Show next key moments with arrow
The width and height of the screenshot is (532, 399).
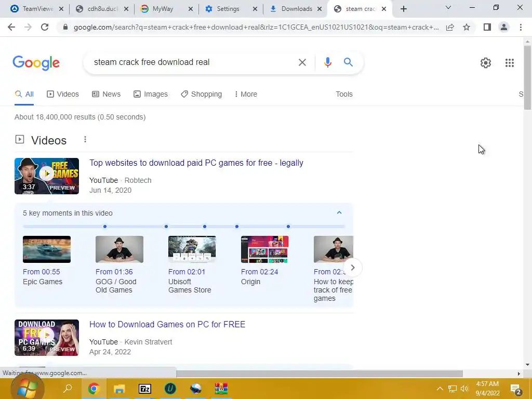(x=353, y=268)
